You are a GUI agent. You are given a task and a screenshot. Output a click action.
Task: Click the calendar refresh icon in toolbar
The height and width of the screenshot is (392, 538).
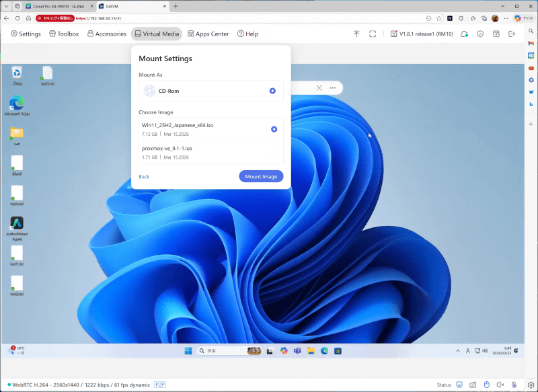tap(496, 34)
